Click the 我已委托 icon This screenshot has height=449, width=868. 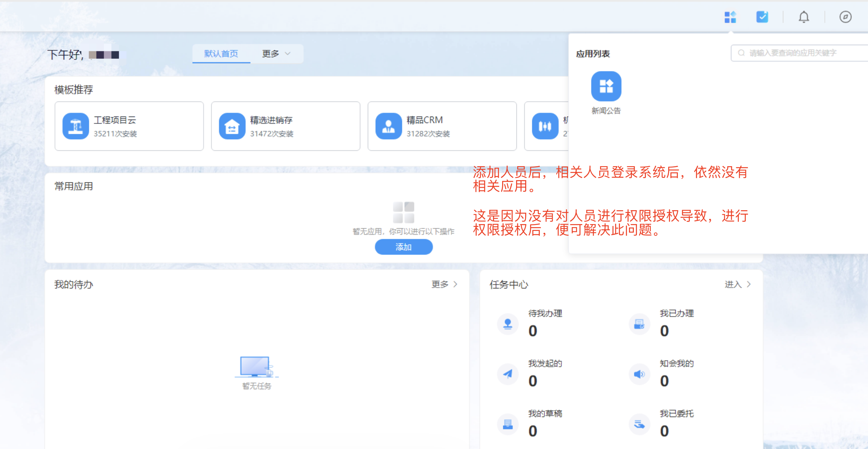[x=640, y=424]
